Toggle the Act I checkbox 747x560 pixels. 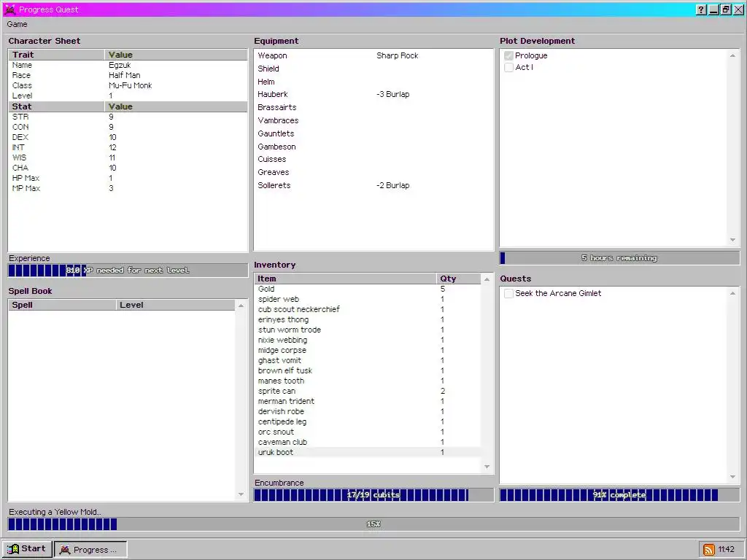(508, 68)
